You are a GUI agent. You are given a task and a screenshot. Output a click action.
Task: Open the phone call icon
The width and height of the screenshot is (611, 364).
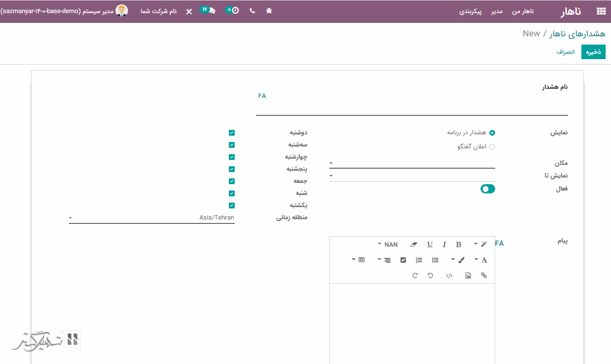[252, 11]
